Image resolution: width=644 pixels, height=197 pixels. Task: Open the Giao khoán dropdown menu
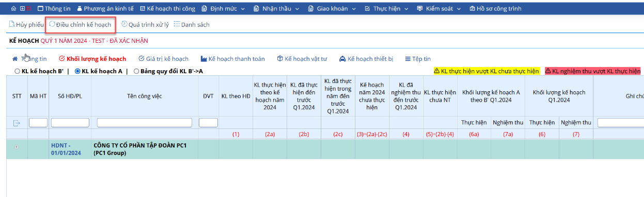[332, 9]
